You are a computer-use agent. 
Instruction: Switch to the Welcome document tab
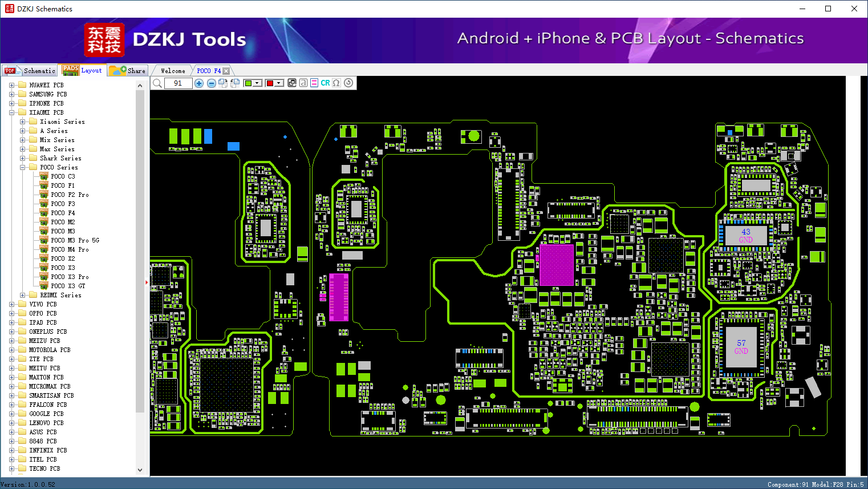(173, 71)
